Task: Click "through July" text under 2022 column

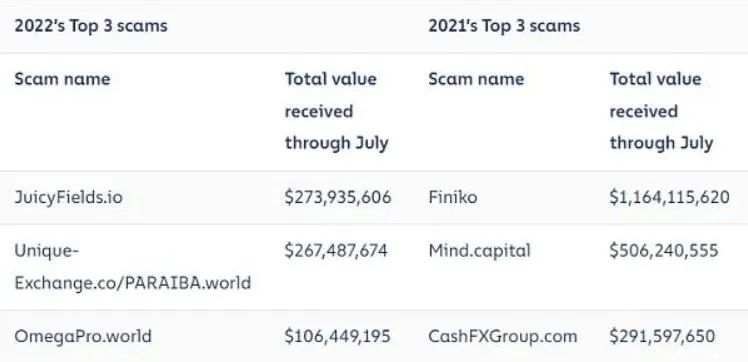Action: [x=337, y=143]
